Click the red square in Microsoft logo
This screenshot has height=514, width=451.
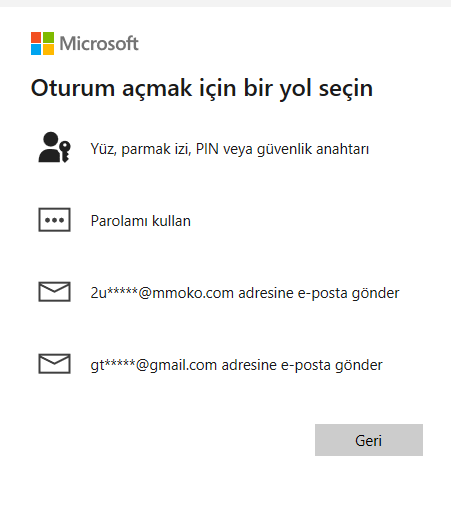[x=36, y=37]
